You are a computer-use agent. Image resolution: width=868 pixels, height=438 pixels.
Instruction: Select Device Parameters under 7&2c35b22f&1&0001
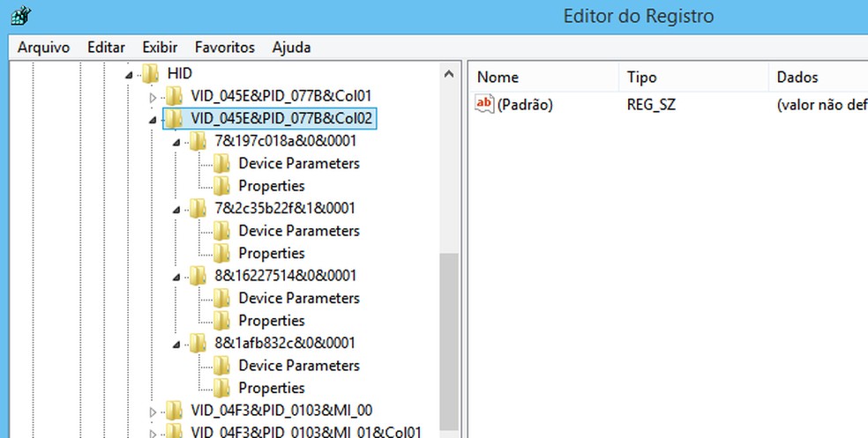pyautogui.click(x=299, y=231)
